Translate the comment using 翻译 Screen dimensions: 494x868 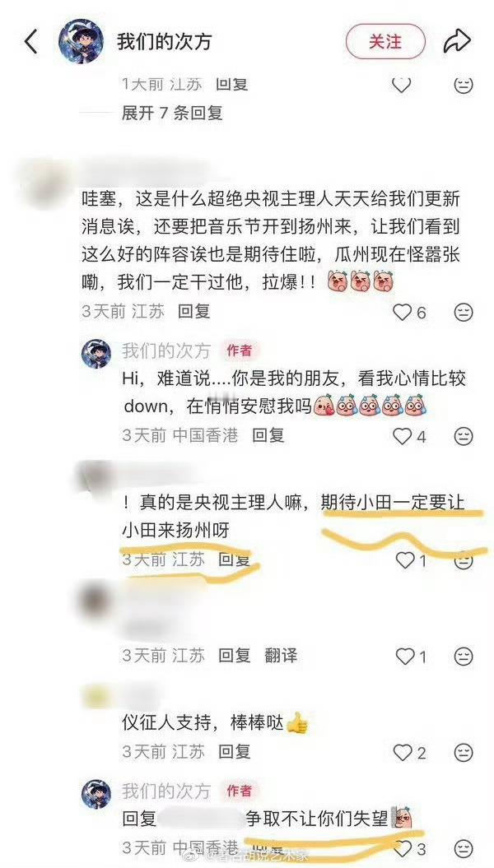click(x=281, y=656)
